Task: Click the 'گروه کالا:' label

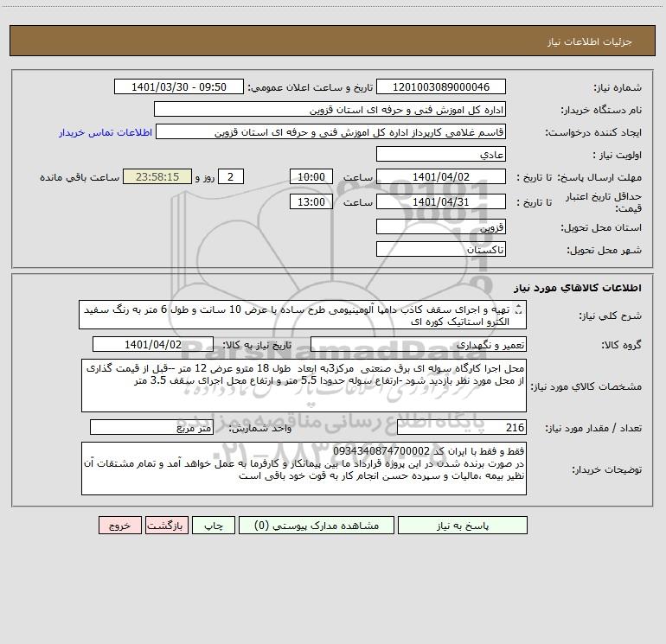Action: click(x=622, y=345)
